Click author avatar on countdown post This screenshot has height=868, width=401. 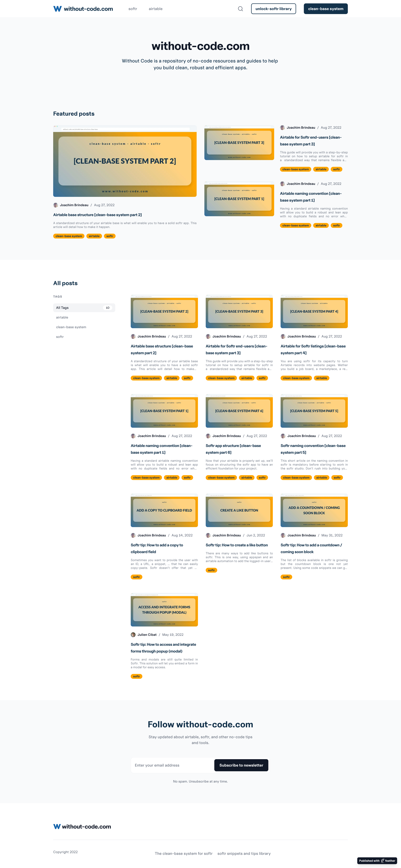coord(283,535)
